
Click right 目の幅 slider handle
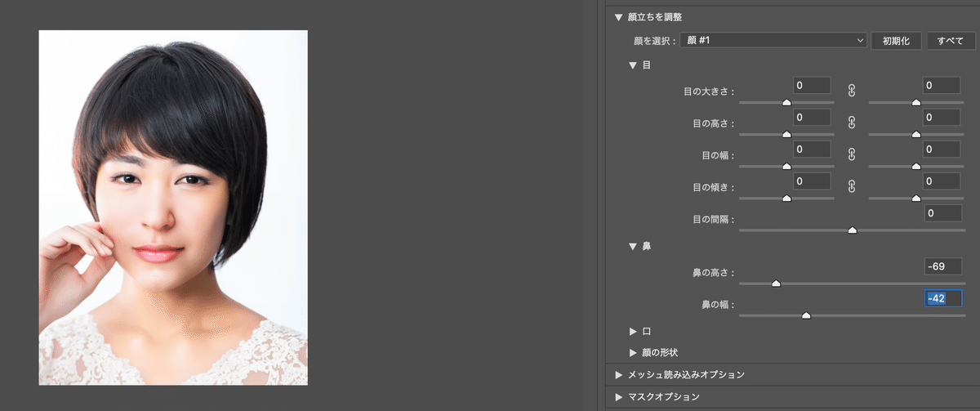915,166
